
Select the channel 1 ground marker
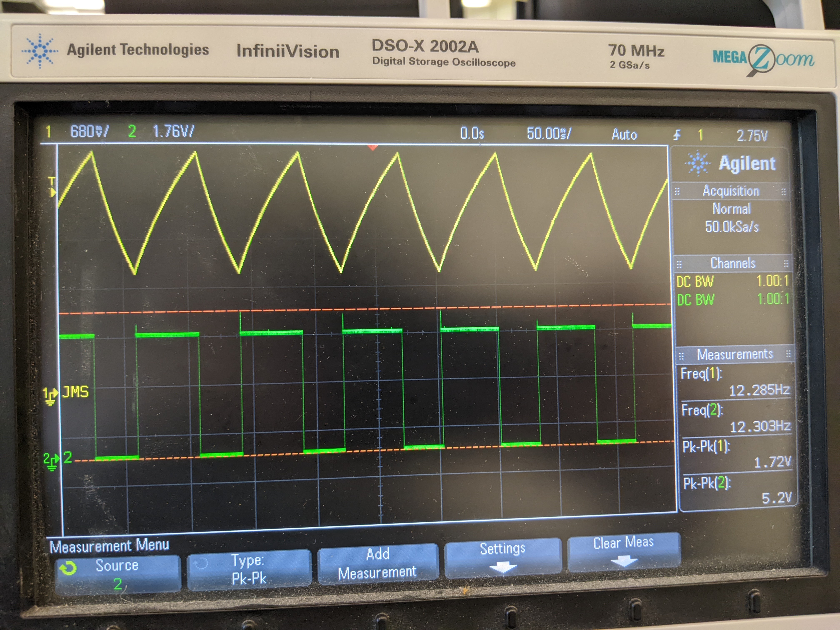coord(50,396)
